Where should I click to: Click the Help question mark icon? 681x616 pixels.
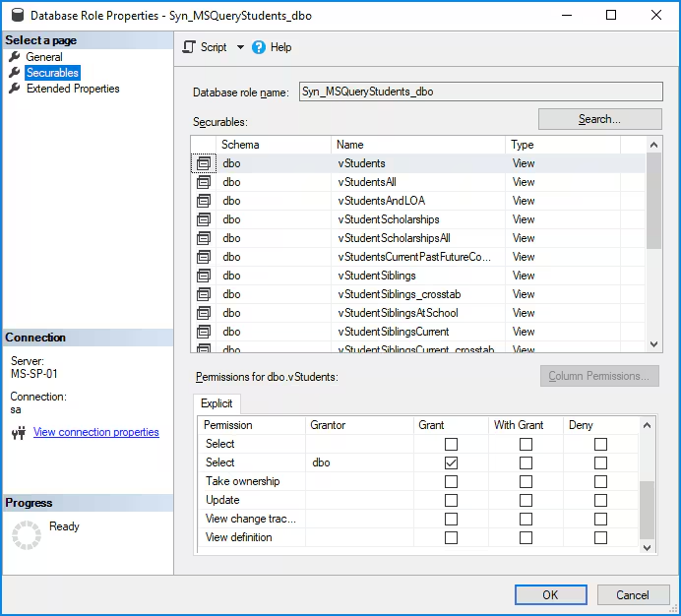(x=259, y=47)
